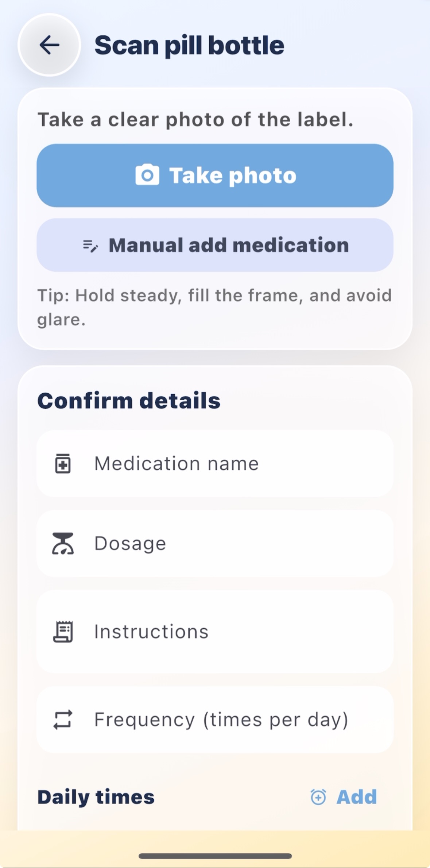The width and height of the screenshot is (430, 868).
Task: Click the Take photo button
Action: [215, 175]
